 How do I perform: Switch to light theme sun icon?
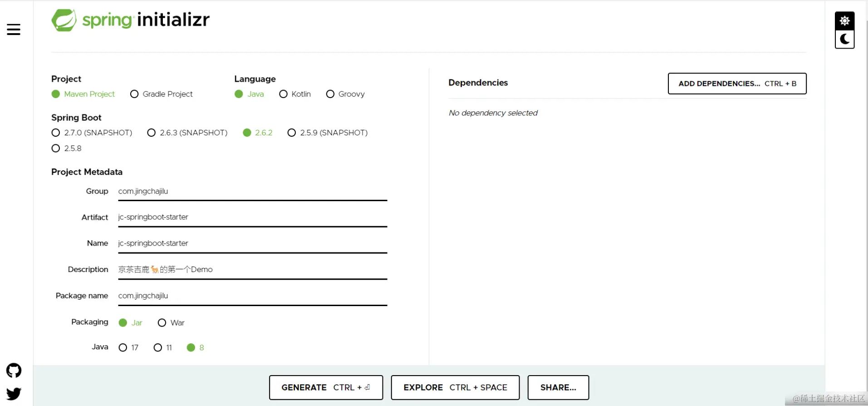[x=844, y=21]
